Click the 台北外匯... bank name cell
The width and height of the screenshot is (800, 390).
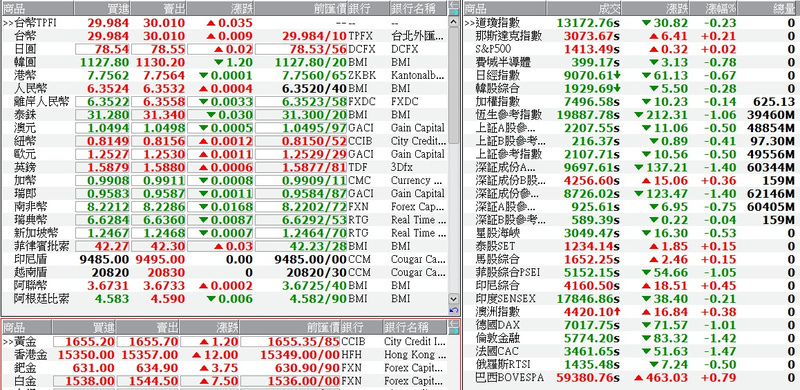coord(418,36)
